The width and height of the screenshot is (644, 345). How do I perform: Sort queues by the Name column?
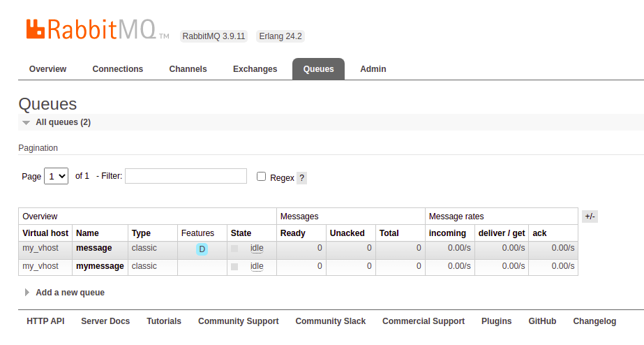[88, 233]
